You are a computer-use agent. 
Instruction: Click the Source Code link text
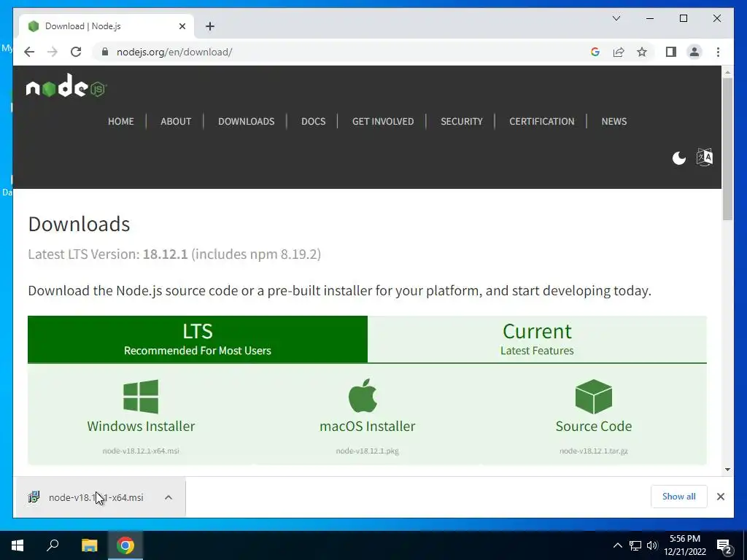click(x=594, y=426)
